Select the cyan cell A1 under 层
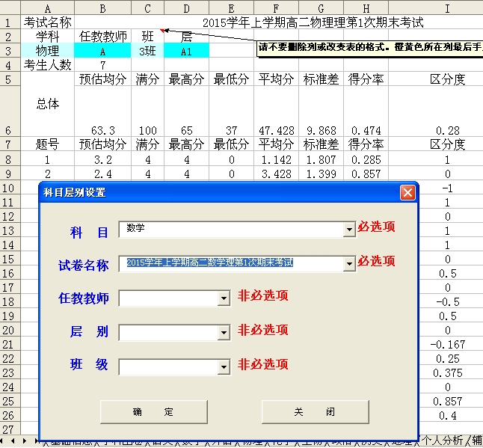The width and height of the screenshot is (483, 448). pos(186,51)
